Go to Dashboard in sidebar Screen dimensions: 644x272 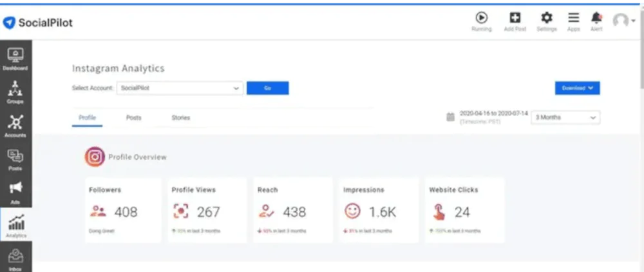(x=15, y=59)
